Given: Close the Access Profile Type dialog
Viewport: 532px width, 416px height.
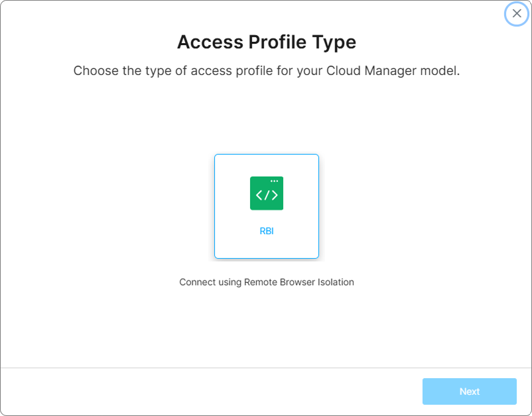Looking at the screenshot, I should tap(517, 13).
